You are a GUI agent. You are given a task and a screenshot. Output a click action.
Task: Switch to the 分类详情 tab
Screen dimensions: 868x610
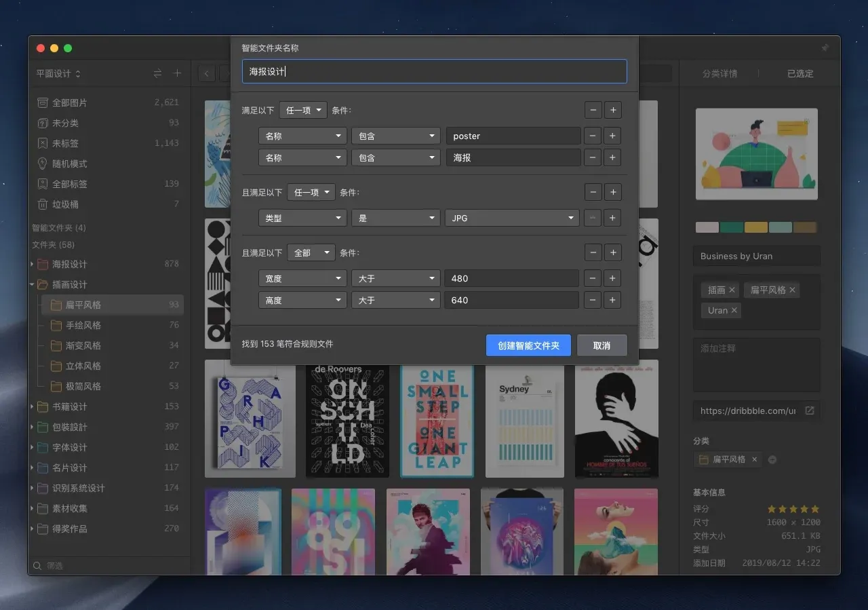click(719, 73)
